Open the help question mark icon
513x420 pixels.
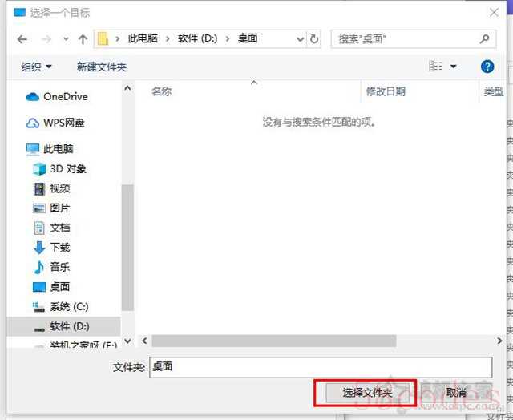point(487,67)
